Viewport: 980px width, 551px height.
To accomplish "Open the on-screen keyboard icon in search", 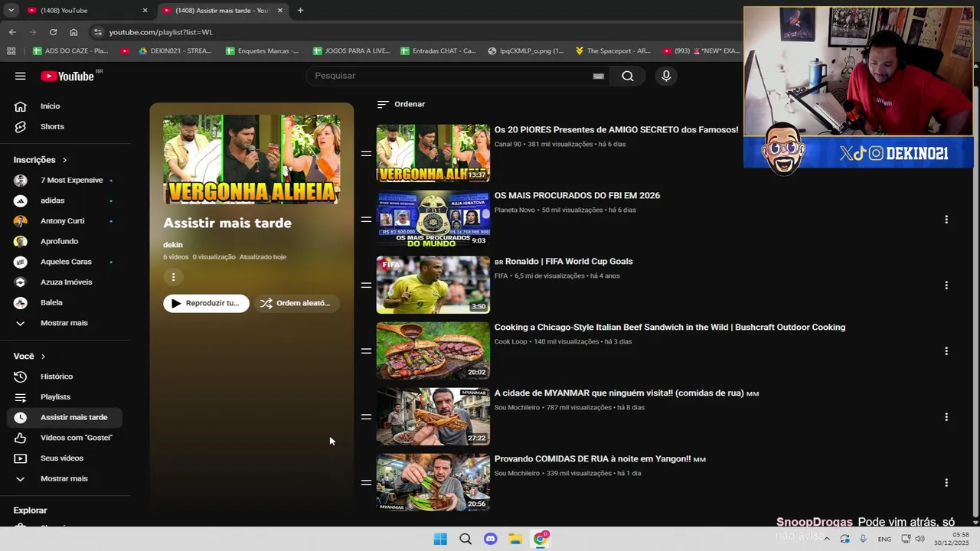I will [x=599, y=76].
